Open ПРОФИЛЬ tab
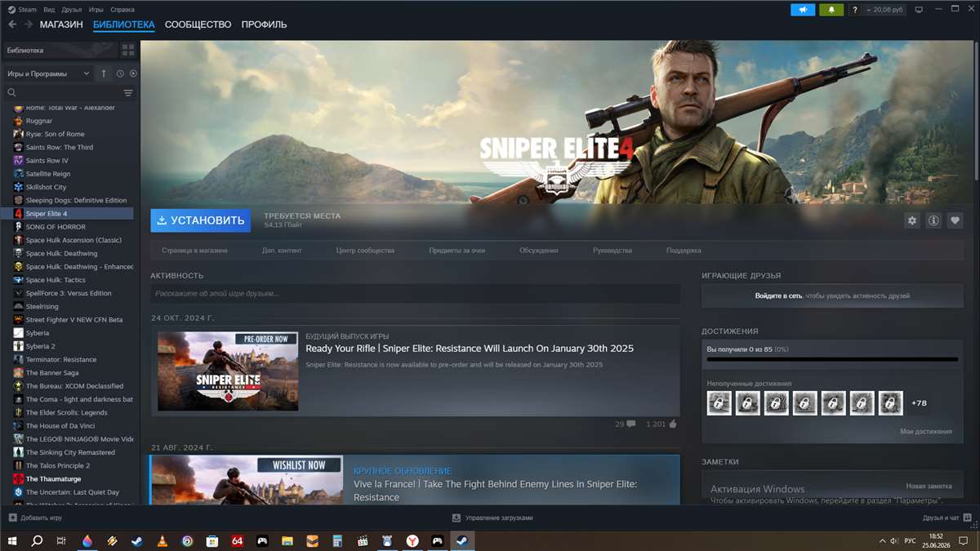Viewport: 980px width, 551px height. point(264,24)
